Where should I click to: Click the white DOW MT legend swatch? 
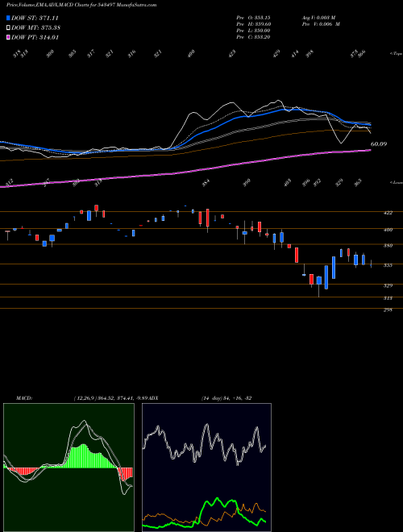(x=8, y=27)
